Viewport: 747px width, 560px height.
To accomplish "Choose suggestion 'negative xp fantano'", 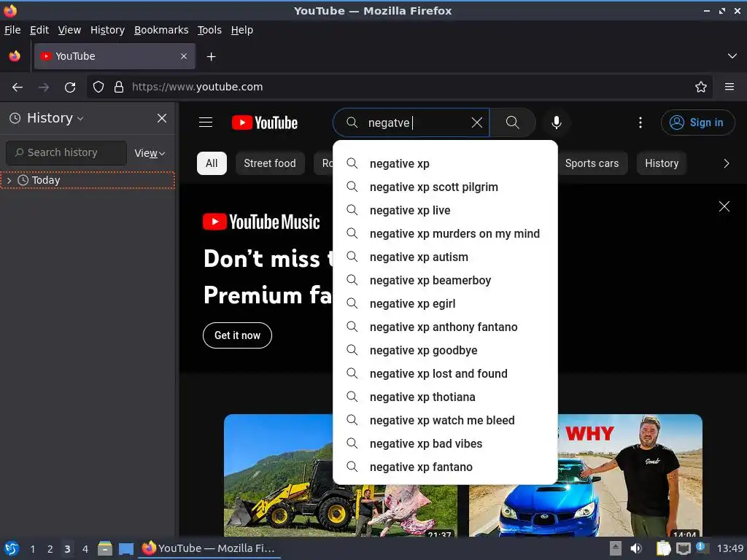I will click(445, 467).
